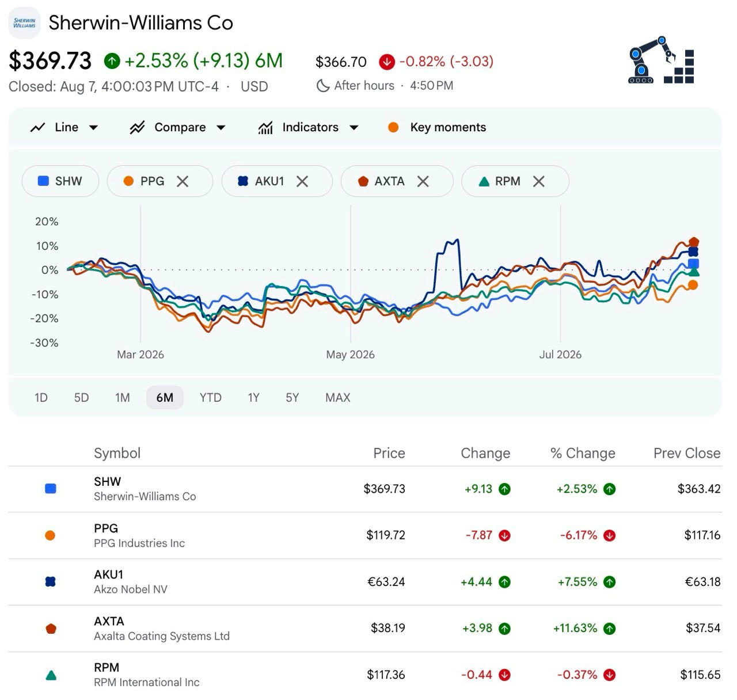Image resolution: width=737 pixels, height=700 pixels.
Task: Click the teal triangle icon in RPM row
Action: click(51, 675)
